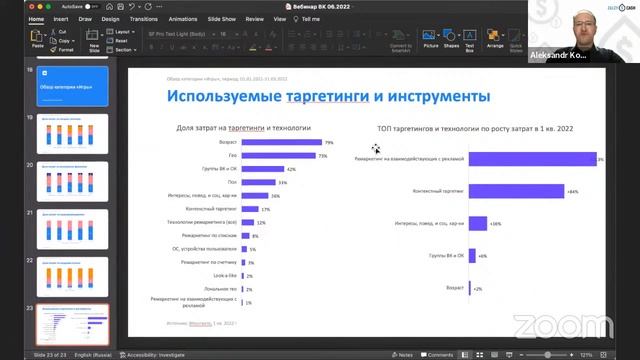This screenshot has height=360, width=640.
Task: Expand the Undo history arrow
Action: [x=139, y=7]
